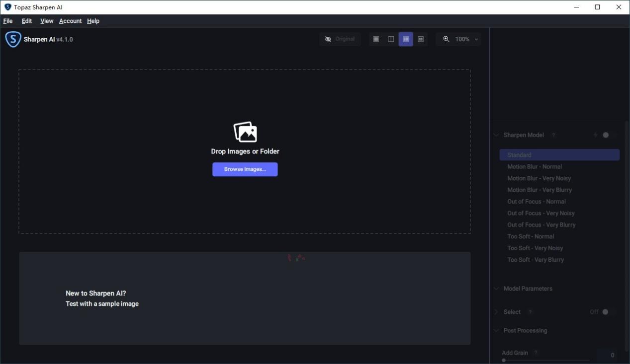Choose the Motion Blur - Very Noisy model
Screen dimensions: 630x364
pos(539,178)
